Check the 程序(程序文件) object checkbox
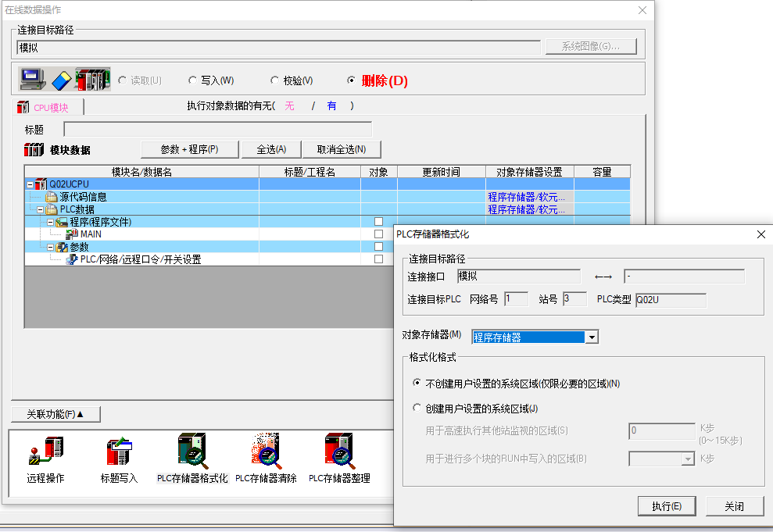Viewport: 773px width, 532px height. (x=378, y=222)
